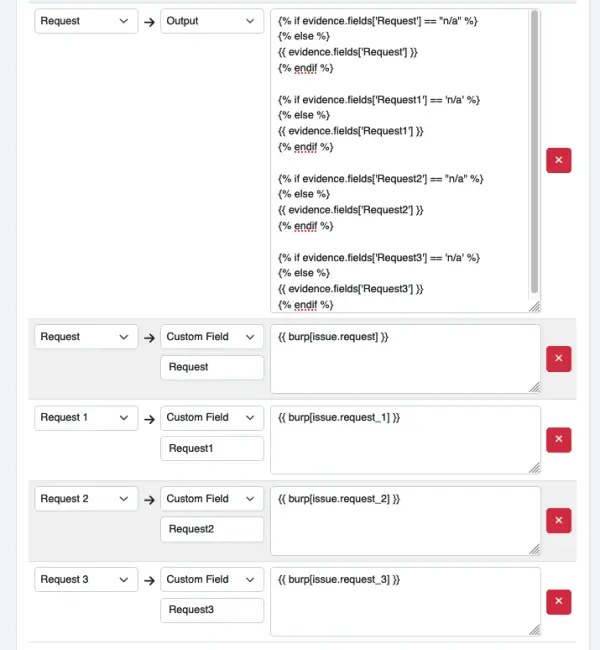Remove the Request custom field mapping
This screenshot has width=600, height=650.
(x=558, y=359)
